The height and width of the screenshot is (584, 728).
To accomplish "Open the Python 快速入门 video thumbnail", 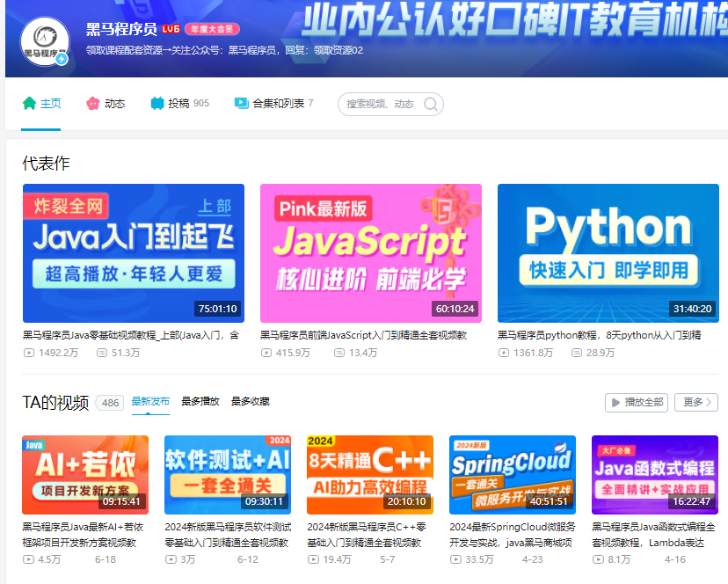I will (608, 253).
